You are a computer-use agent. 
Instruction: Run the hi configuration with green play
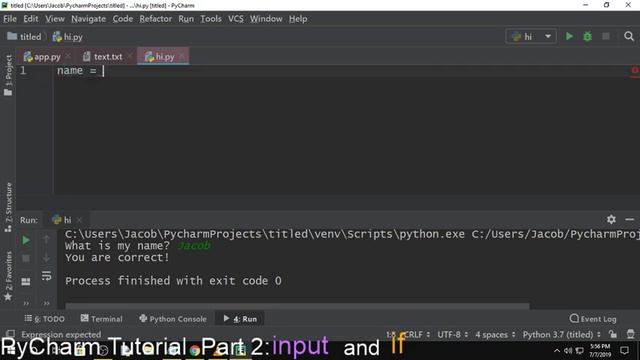tap(569, 36)
